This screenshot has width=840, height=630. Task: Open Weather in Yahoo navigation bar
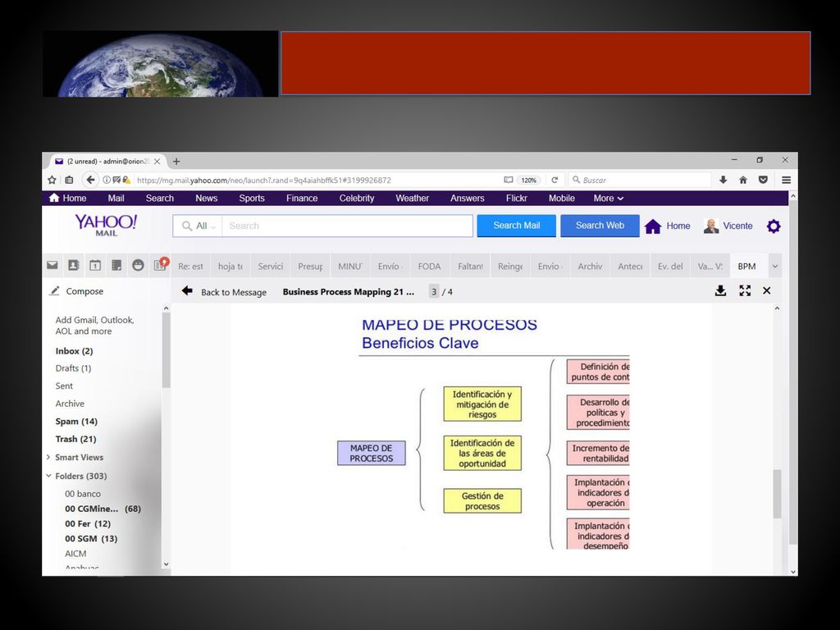[412, 199]
